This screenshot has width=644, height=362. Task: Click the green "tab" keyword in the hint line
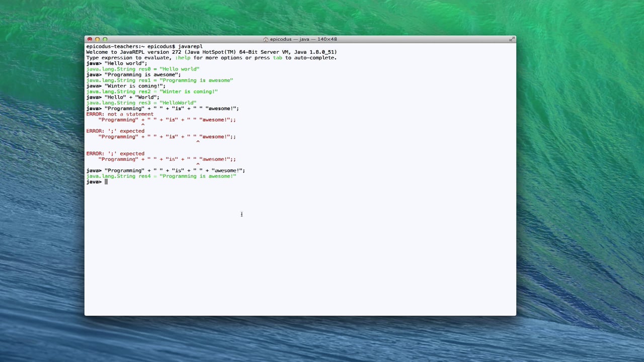(278, 58)
